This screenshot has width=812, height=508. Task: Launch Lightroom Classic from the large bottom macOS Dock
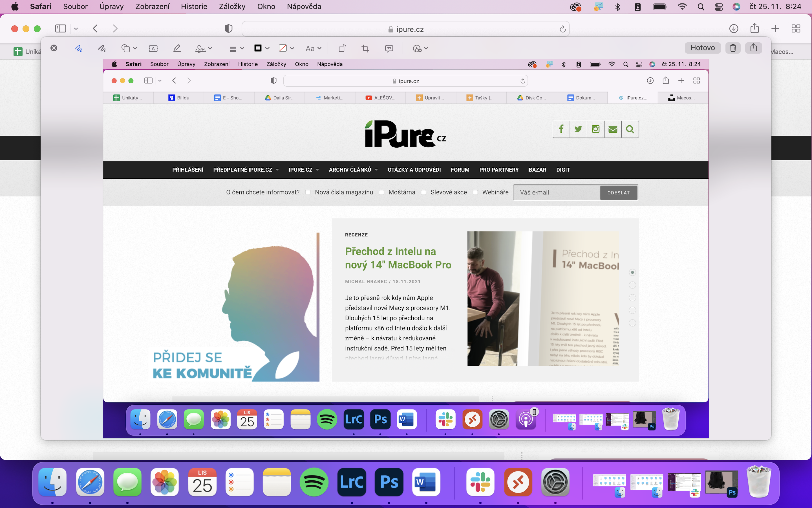(x=352, y=482)
